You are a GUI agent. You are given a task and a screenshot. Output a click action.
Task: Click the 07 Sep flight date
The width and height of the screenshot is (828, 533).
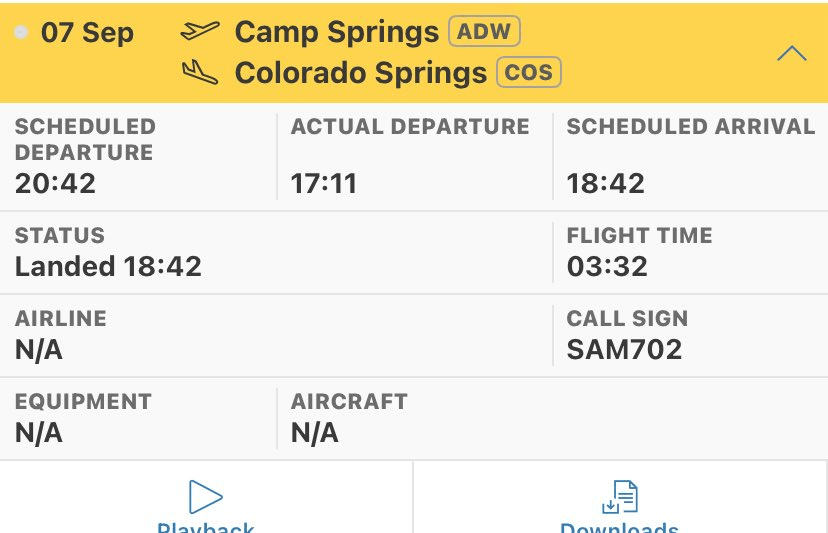tap(87, 32)
